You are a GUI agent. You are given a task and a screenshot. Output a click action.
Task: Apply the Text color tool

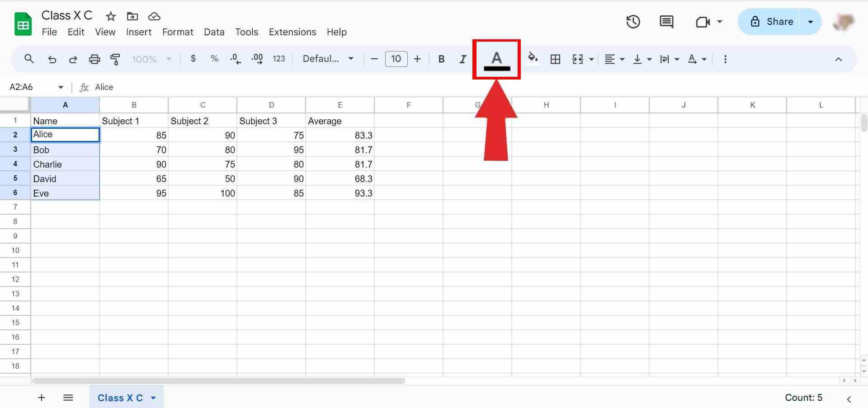(496, 59)
